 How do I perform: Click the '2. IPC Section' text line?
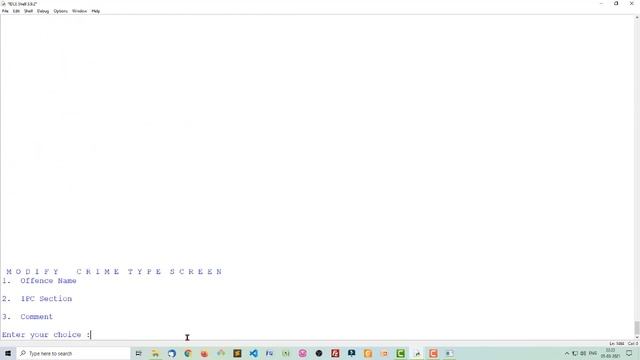point(37,299)
